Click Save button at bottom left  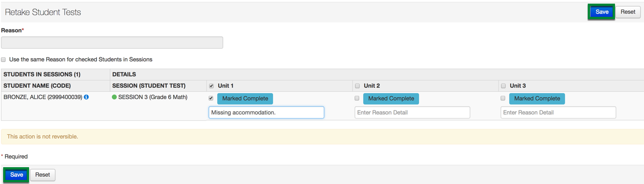[x=17, y=175]
